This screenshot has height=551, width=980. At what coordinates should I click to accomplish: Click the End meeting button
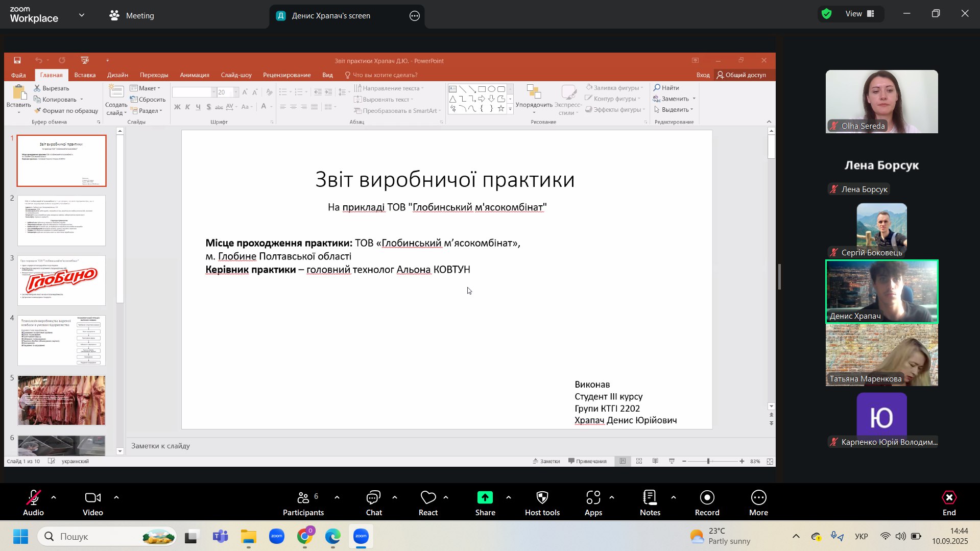949,503
